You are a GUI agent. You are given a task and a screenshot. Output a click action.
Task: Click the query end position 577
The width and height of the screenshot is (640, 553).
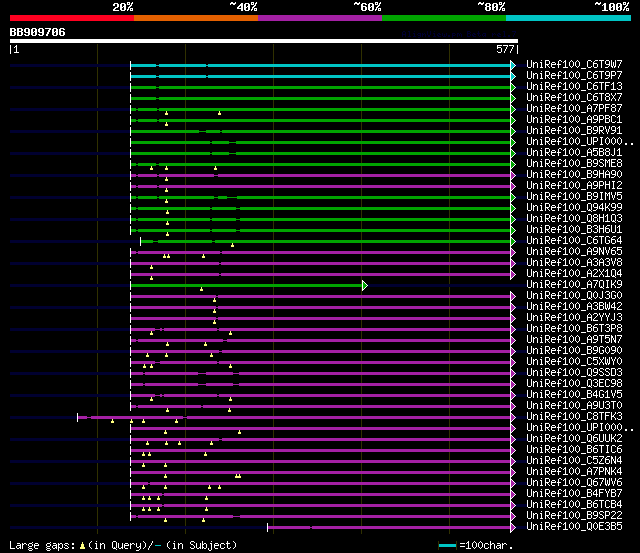(x=505, y=49)
